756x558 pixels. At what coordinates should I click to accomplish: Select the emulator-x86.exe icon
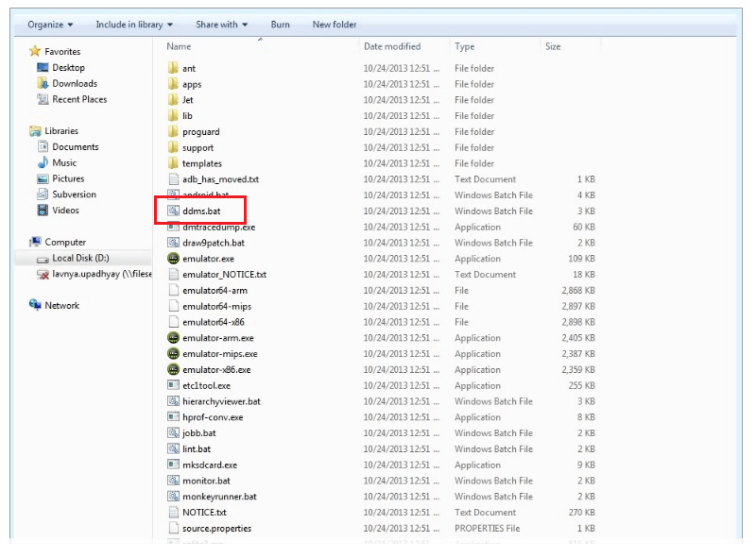[x=173, y=369]
